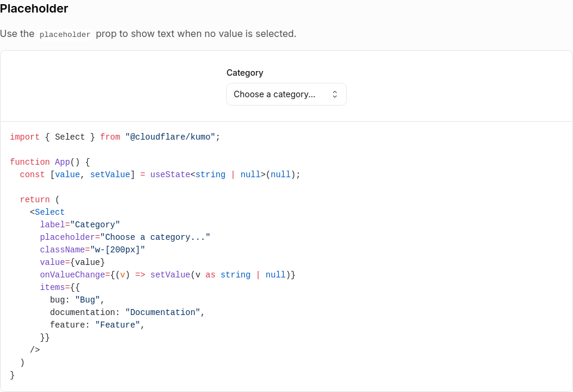Screen dimensions: 573x392
Task: Click the 'return (' code line
Action: point(39,199)
